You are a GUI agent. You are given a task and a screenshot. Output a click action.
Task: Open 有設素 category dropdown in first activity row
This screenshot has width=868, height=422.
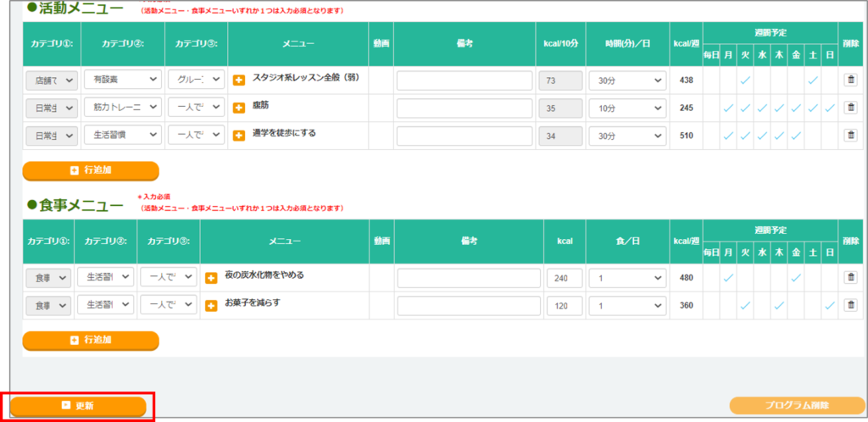pos(122,80)
